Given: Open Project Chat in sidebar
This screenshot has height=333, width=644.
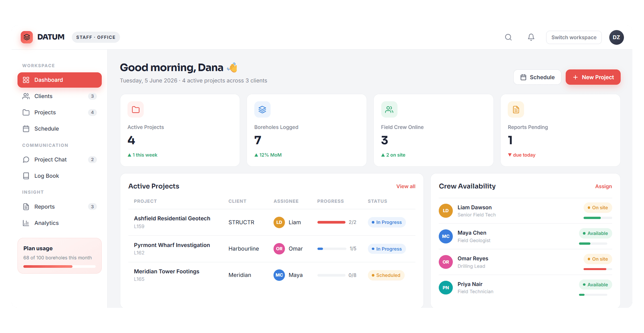Looking at the screenshot, I should 59,160.
